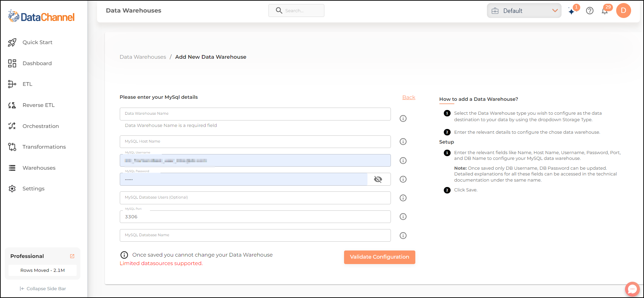Focus the MySQL Database Name field

click(x=255, y=235)
